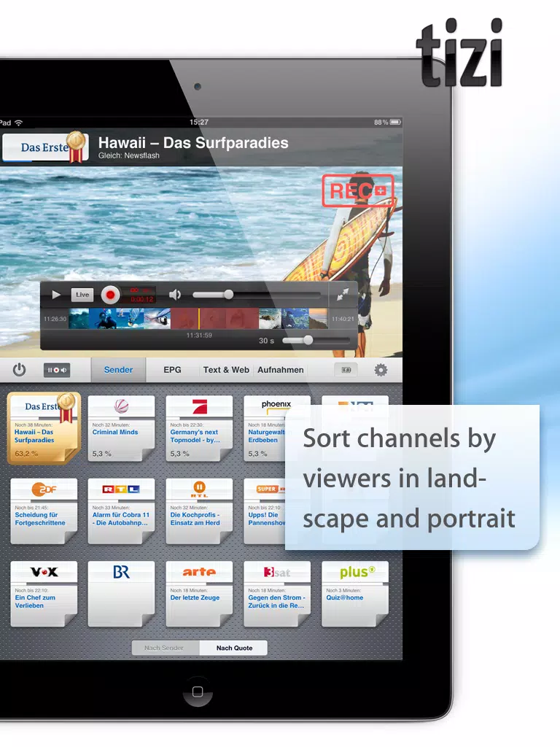The height and width of the screenshot is (747, 560).
Task: Tap the Wi-Fi status icon
Action: (18, 123)
